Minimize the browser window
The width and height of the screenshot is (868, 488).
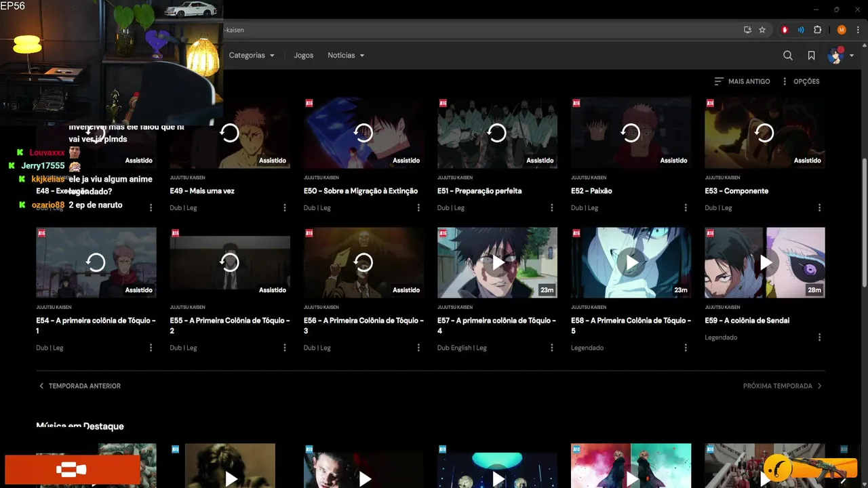click(x=814, y=9)
